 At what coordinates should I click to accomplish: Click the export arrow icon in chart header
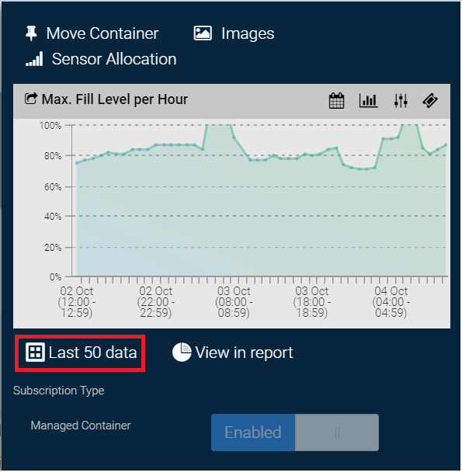31,99
